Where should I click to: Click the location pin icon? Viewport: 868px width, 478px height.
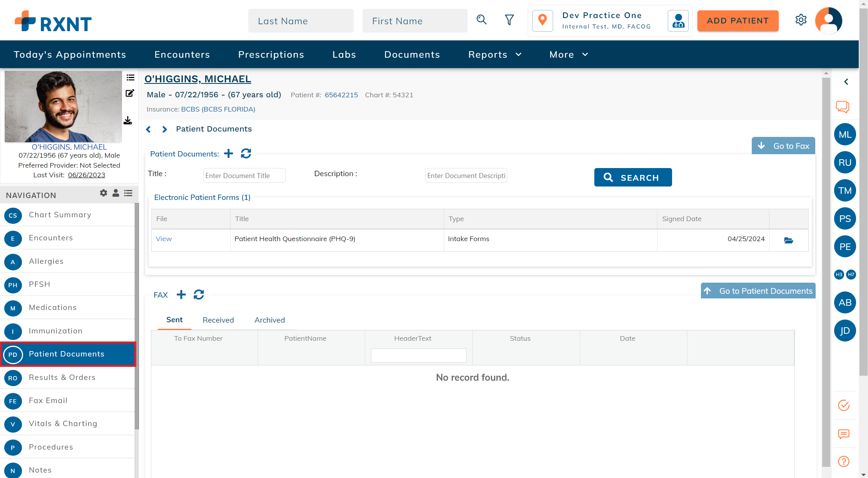point(543,20)
